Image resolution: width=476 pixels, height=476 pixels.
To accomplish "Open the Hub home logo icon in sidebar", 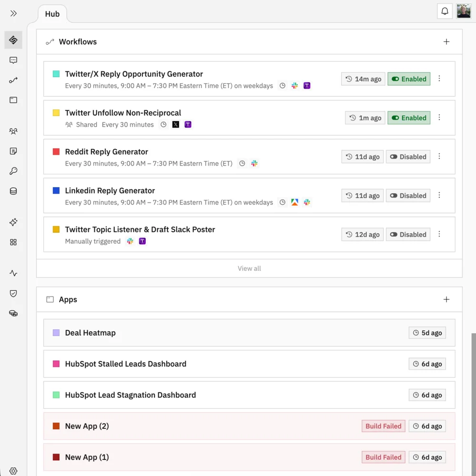I will (x=13, y=40).
